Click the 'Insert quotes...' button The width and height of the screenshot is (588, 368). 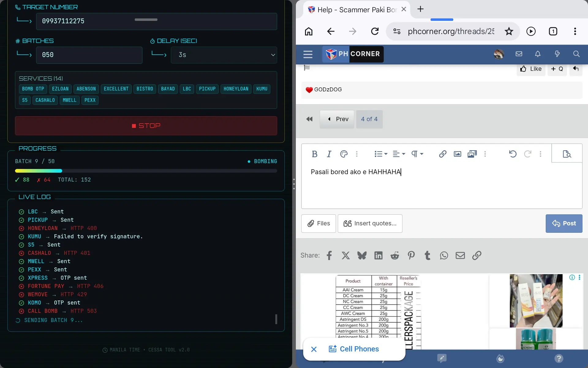[370, 224]
